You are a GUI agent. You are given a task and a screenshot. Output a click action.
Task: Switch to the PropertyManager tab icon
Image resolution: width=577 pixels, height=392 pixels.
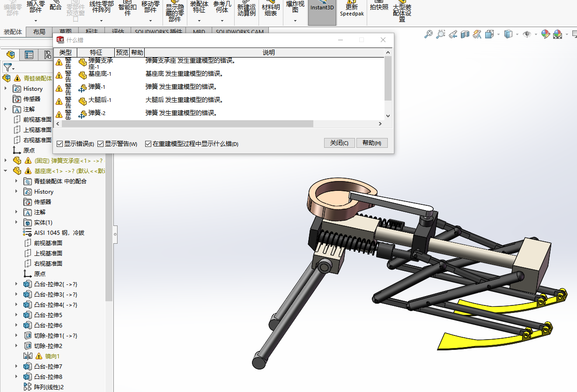(x=29, y=55)
